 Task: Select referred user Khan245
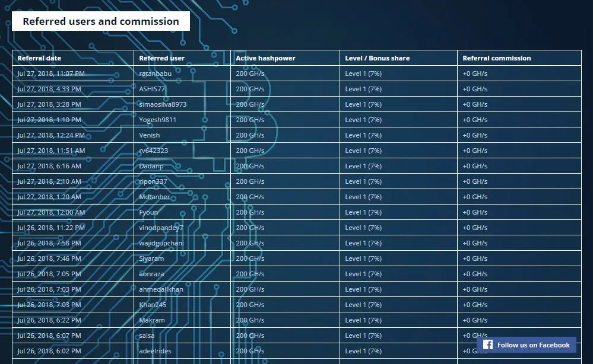(x=153, y=305)
